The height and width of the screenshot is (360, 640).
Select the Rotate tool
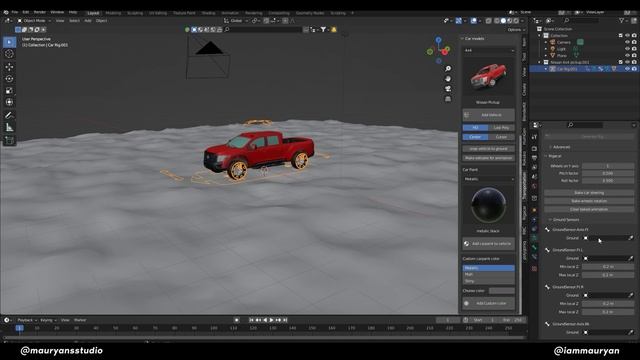click(9, 78)
